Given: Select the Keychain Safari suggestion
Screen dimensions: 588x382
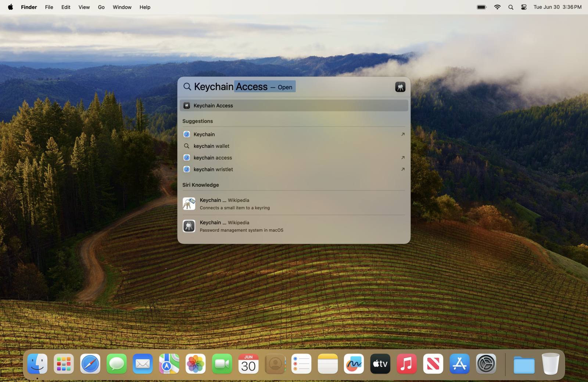Looking at the screenshot, I should pos(294,134).
